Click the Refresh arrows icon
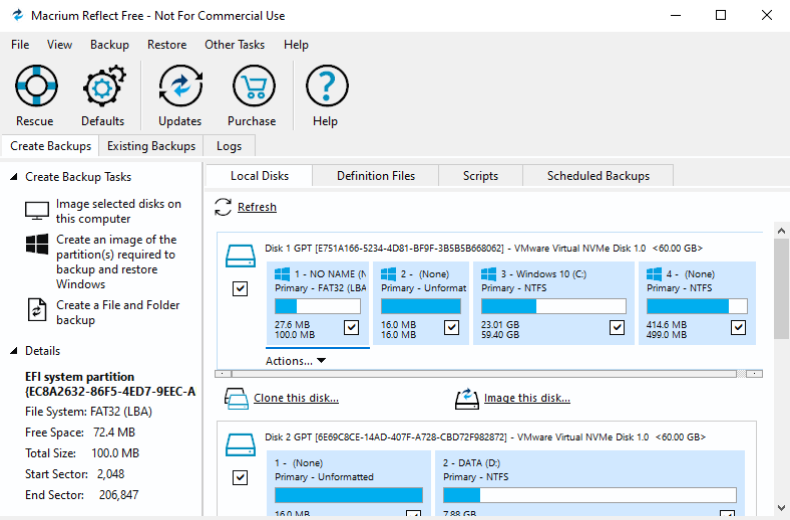790x520 pixels. tap(223, 207)
